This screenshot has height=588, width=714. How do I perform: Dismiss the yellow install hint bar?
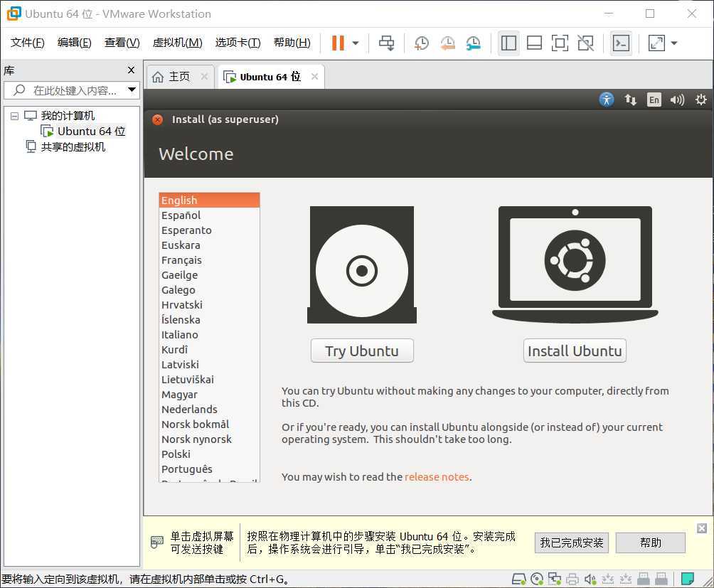(702, 528)
